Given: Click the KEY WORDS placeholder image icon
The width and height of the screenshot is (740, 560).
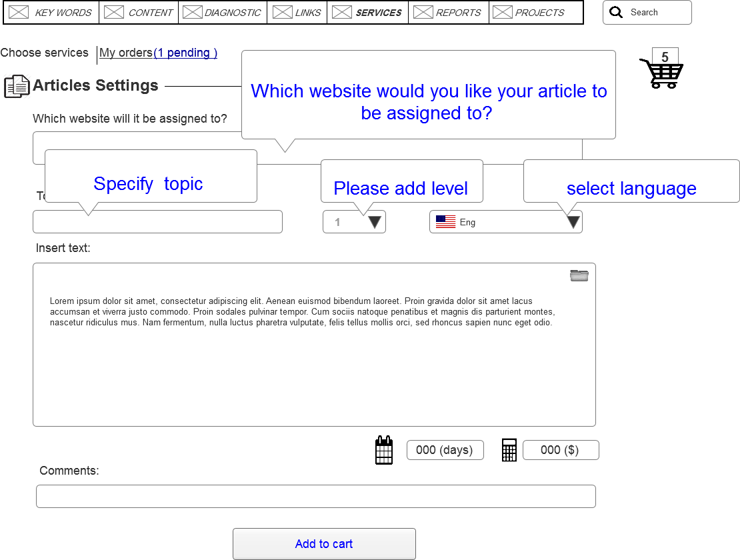Looking at the screenshot, I should click(19, 12).
